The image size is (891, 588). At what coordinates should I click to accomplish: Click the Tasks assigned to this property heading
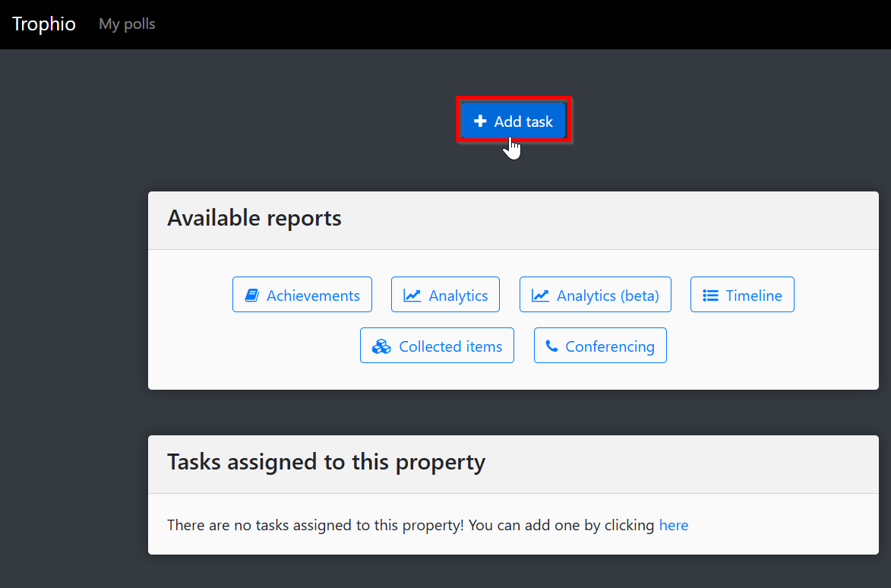click(x=326, y=462)
